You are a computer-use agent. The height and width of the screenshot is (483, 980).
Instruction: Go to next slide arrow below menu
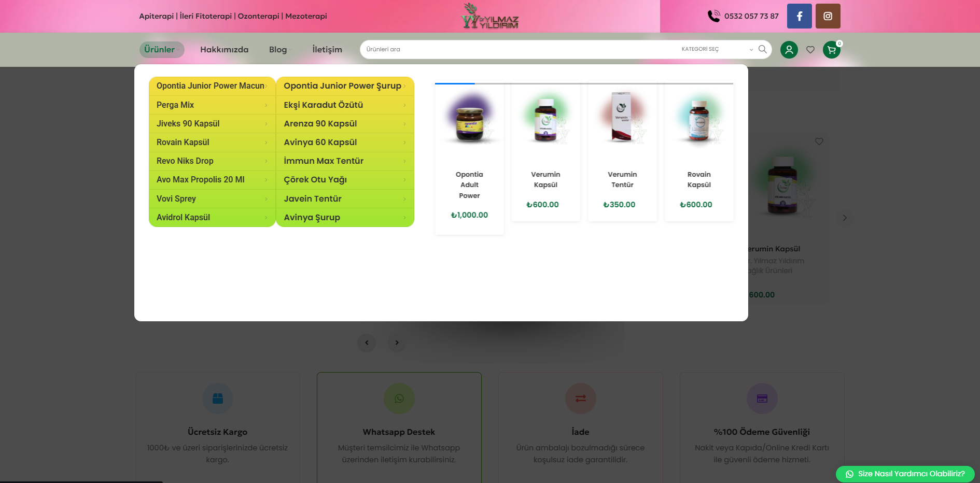coord(397,343)
